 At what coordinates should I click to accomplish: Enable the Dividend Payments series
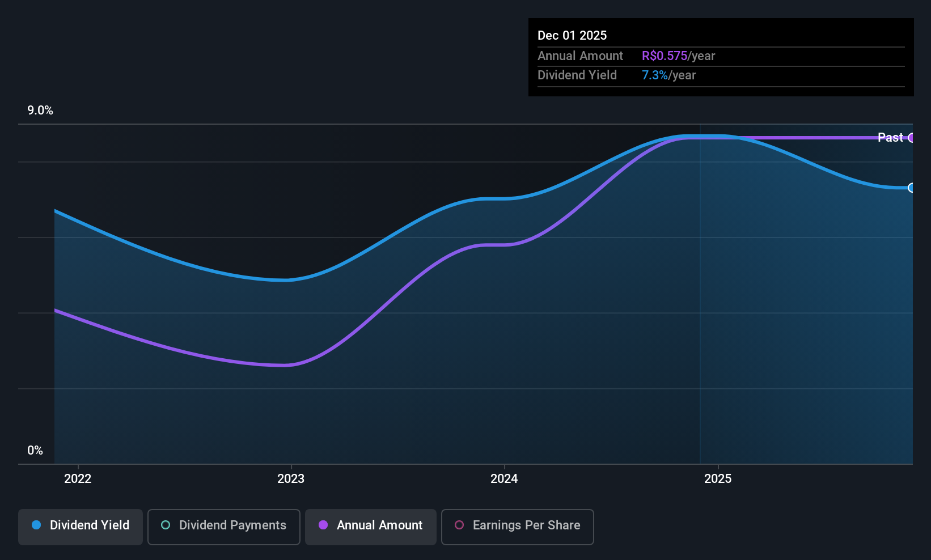[x=224, y=527]
